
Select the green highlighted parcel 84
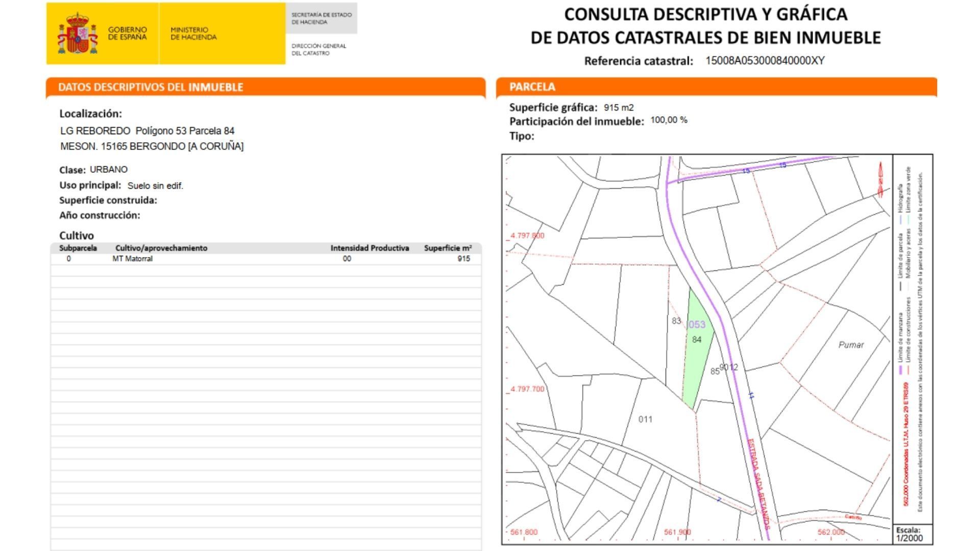click(695, 357)
